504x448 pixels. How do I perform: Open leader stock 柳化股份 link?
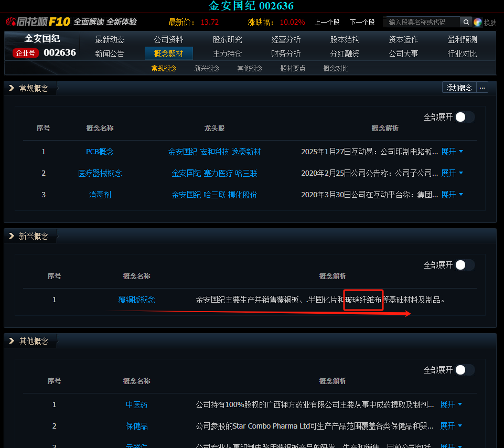[x=242, y=195]
